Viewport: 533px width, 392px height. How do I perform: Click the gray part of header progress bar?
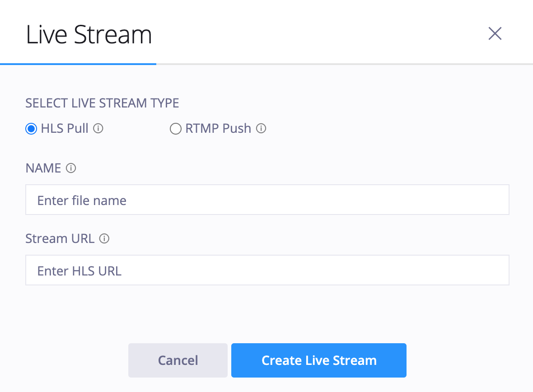point(345,64)
